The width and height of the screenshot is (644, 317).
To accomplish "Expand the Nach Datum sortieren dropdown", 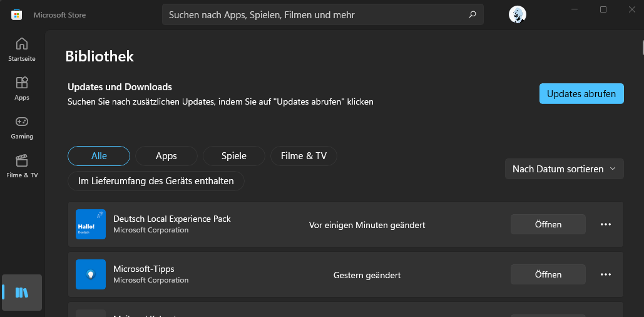I will coord(565,169).
